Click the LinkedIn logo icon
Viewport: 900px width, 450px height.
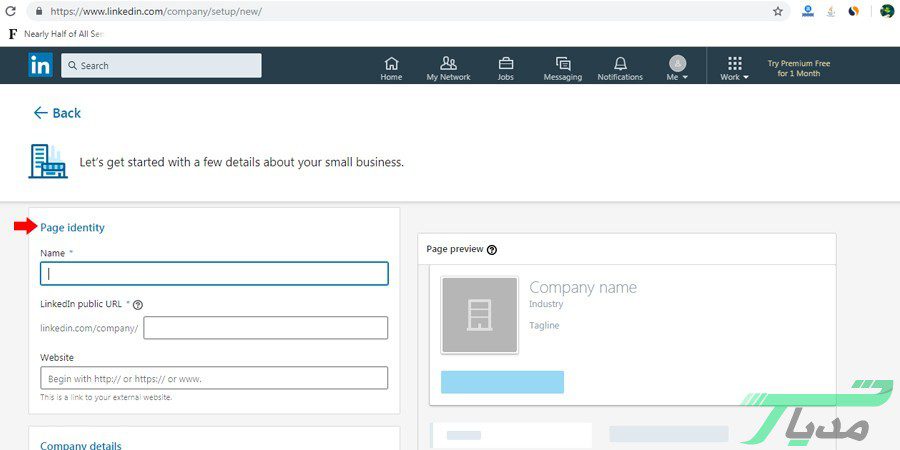(x=40, y=66)
